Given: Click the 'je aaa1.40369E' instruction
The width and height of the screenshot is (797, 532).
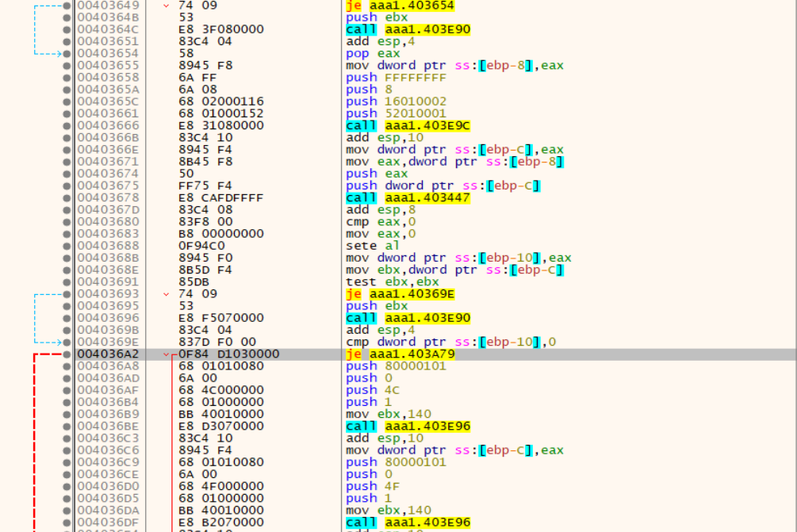Looking at the screenshot, I should click(400, 294).
